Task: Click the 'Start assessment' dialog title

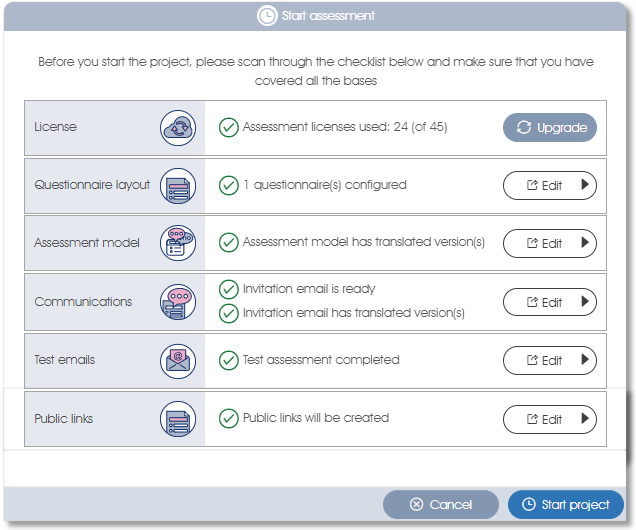Action: (328, 16)
